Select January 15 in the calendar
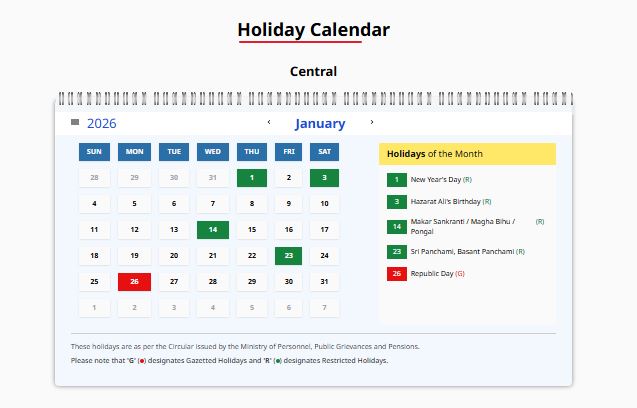Image resolution: width=637 pixels, height=408 pixels. 252,230
